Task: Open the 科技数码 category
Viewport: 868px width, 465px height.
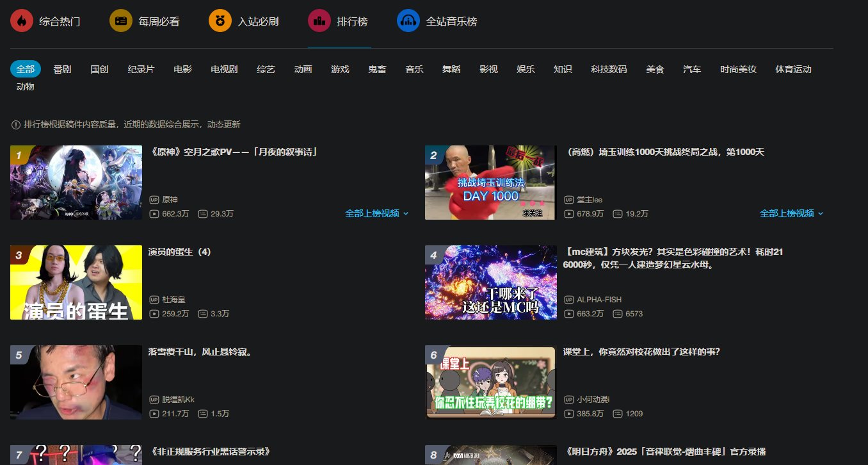Action: pyautogui.click(x=609, y=69)
